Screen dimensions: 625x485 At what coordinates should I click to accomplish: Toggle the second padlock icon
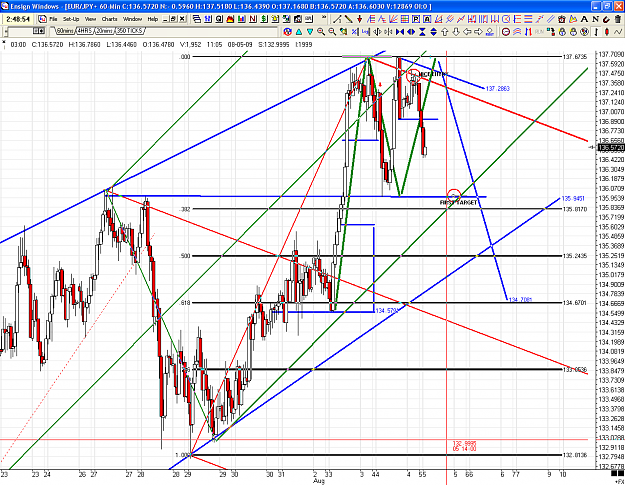573,31
